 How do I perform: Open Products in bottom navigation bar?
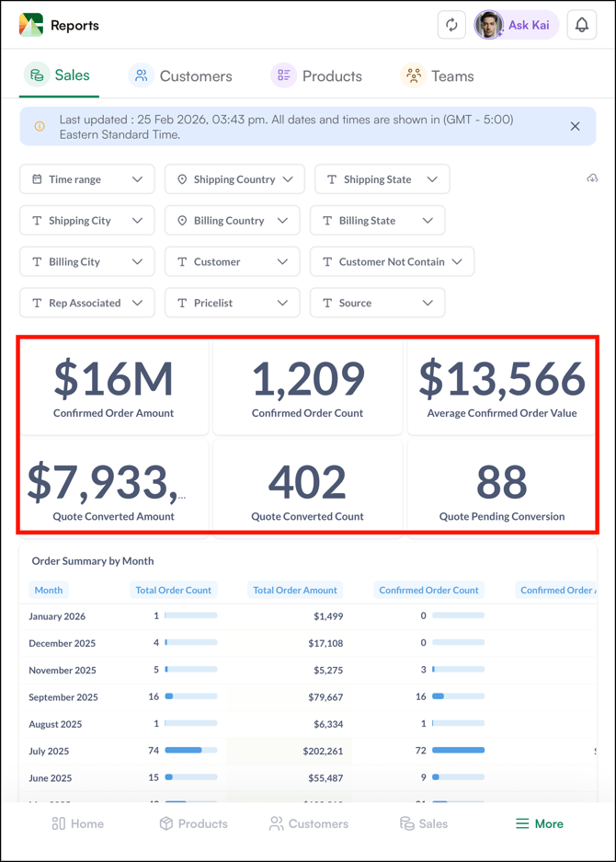[x=193, y=823]
